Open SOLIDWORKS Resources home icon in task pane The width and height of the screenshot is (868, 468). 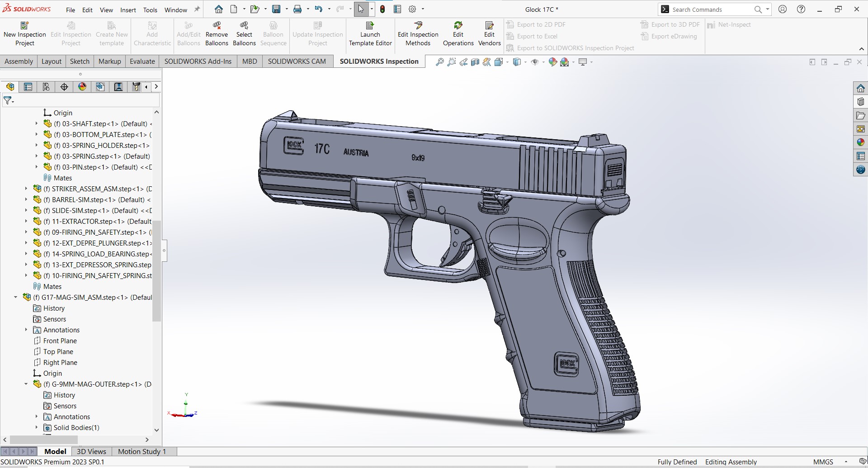[861, 88]
